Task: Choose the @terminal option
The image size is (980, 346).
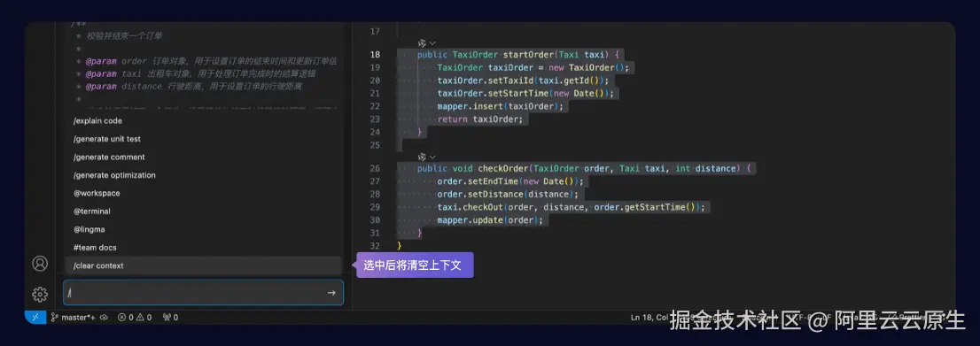Action: pyautogui.click(x=204, y=211)
